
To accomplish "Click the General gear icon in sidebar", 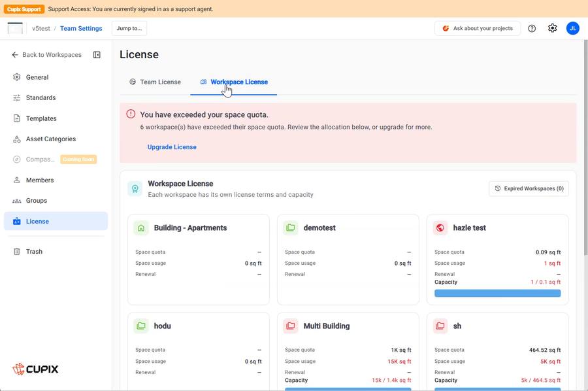I will pos(17,77).
